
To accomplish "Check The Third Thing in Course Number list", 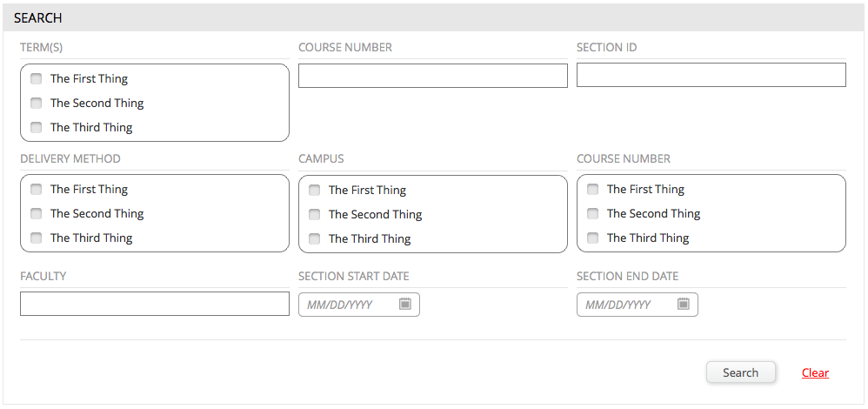I will tap(593, 238).
